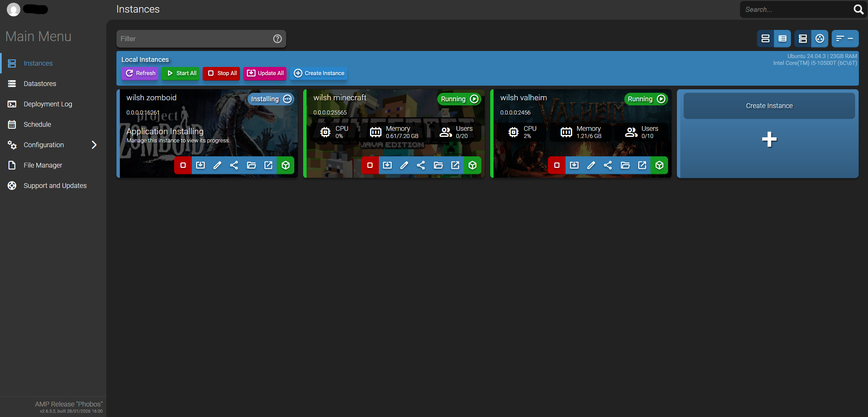This screenshot has width=868, height=417.
Task: Click inside the Search field
Action: coord(791,9)
